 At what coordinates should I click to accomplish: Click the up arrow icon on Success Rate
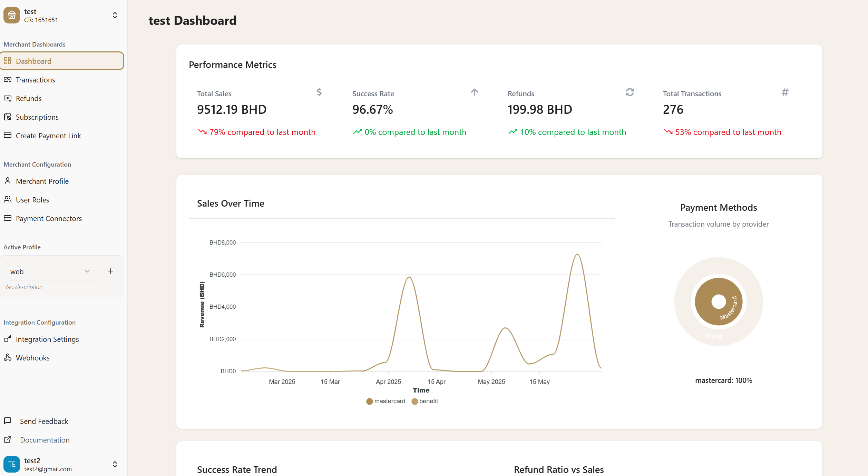[474, 92]
